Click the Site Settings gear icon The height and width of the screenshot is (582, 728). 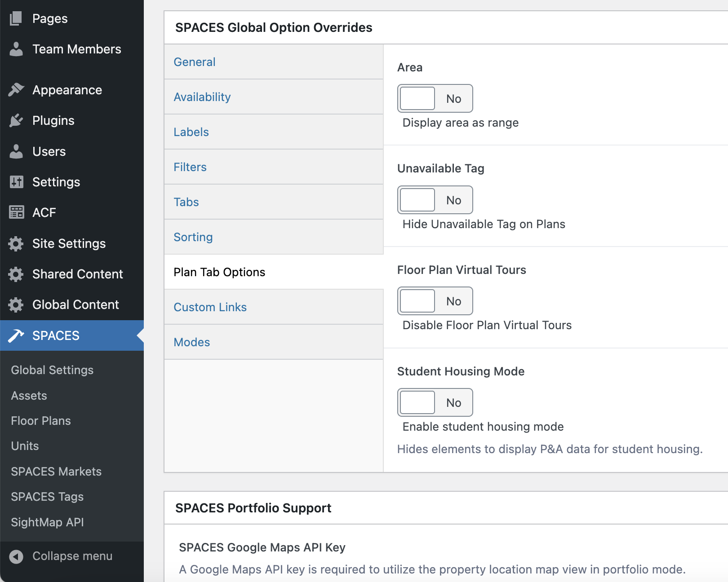[x=16, y=243]
